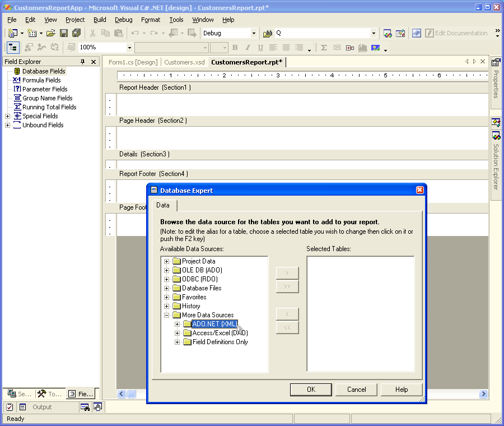Click the Save icon in toolbar
Viewport: 504px width, 426px height.
64,34
